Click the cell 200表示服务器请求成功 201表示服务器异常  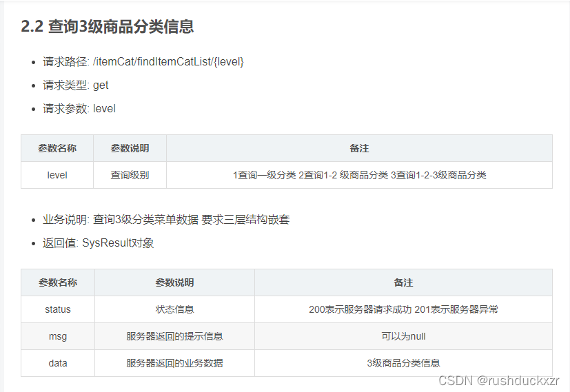(403, 309)
